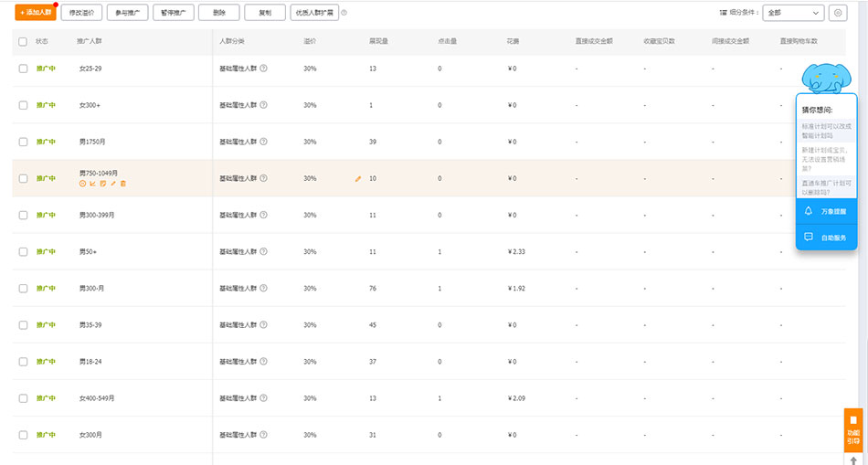Viewport: 868px width, 465px height.
Task: Click the 万象提醒 bell tab
Action: click(x=827, y=211)
